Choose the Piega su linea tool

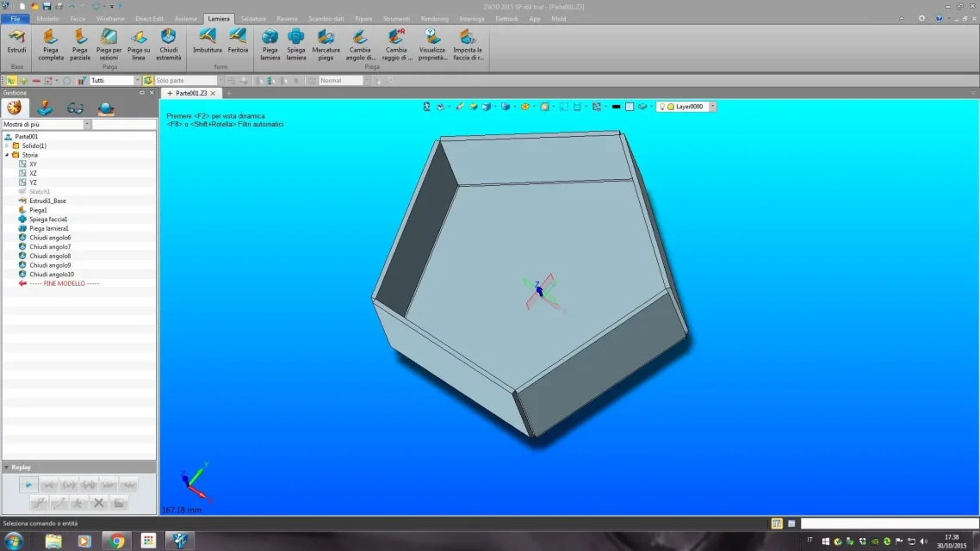click(138, 45)
